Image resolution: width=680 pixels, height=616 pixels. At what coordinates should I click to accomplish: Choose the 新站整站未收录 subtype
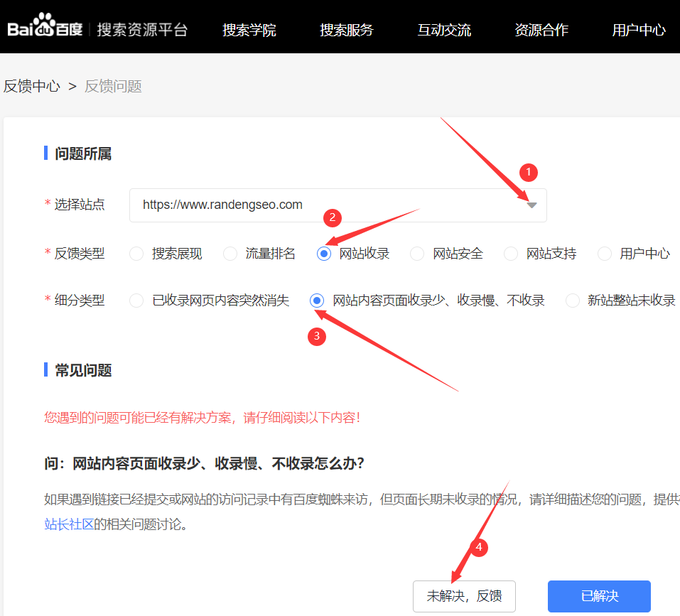click(x=573, y=301)
